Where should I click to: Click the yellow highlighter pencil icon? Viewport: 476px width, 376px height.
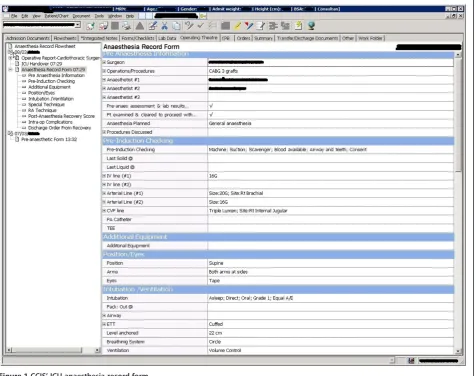click(237, 26)
